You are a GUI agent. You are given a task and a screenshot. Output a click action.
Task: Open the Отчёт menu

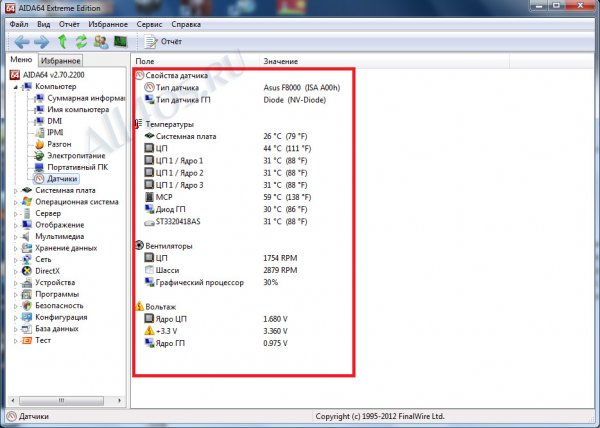pyautogui.click(x=69, y=24)
